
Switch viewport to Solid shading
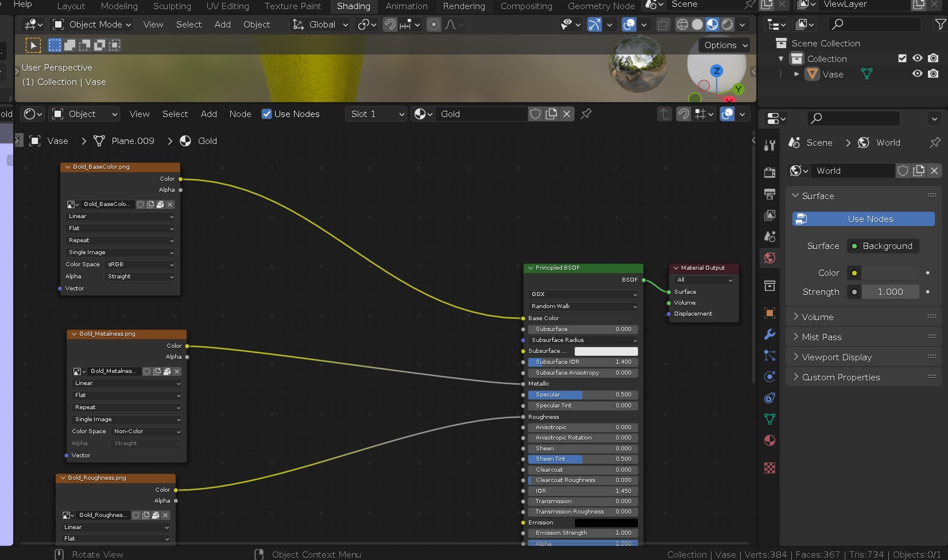[x=697, y=25]
